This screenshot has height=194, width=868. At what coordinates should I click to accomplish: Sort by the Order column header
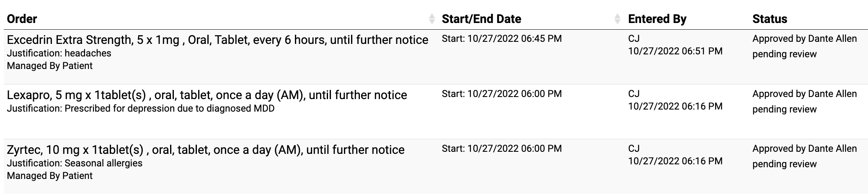point(22,19)
